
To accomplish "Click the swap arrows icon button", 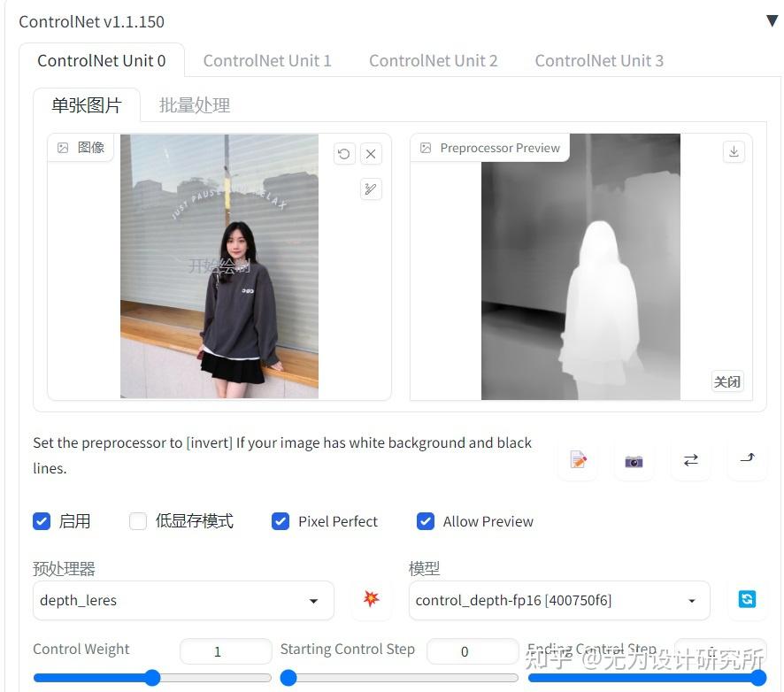I will [x=690, y=459].
